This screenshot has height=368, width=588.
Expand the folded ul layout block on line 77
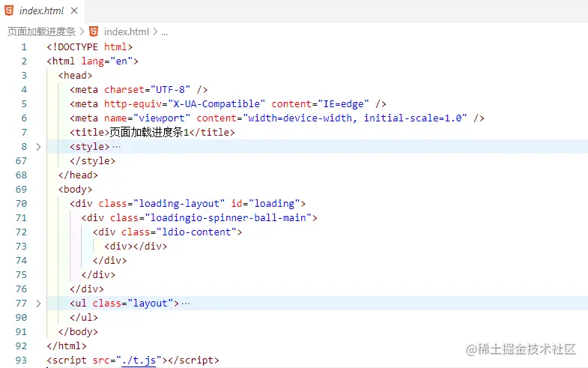pos(38,304)
